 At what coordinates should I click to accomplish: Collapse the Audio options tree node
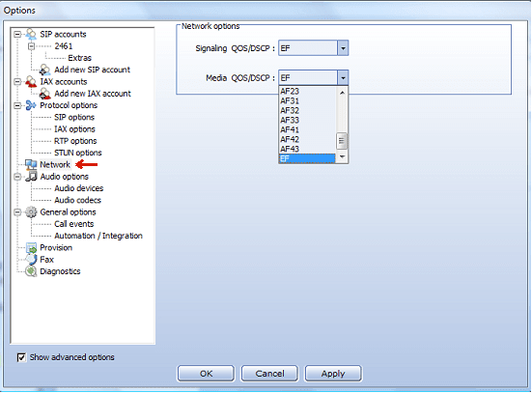coord(17,177)
